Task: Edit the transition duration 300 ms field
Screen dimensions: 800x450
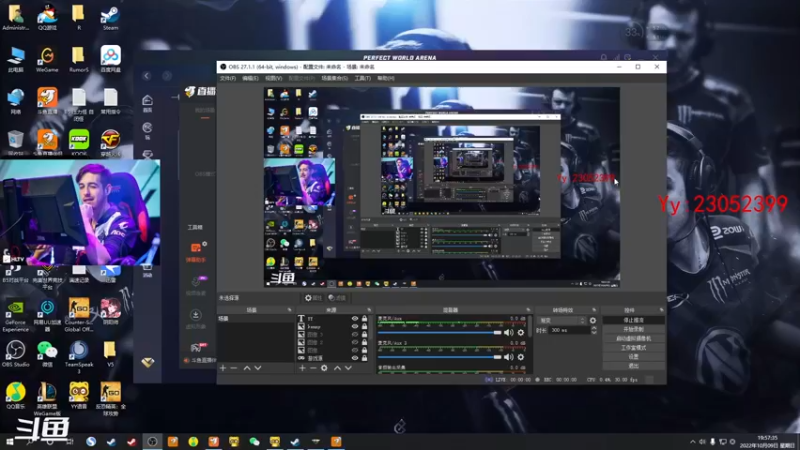Action: pos(569,331)
